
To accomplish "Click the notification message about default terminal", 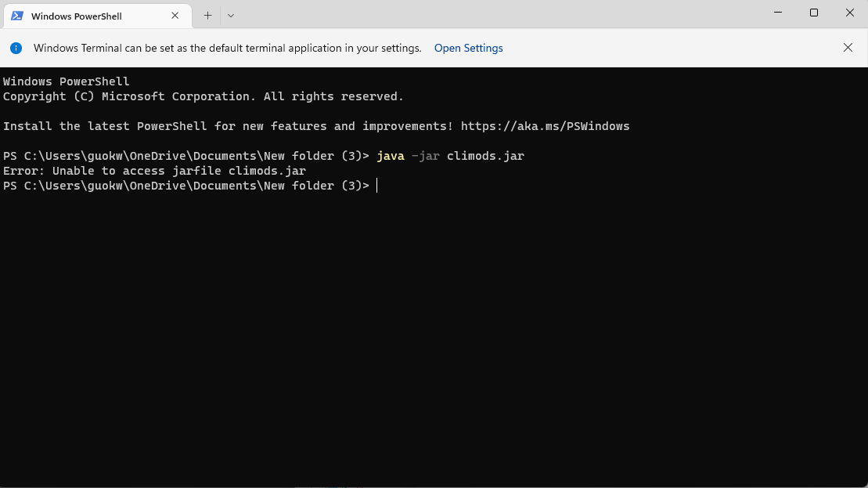I will (x=228, y=49).
